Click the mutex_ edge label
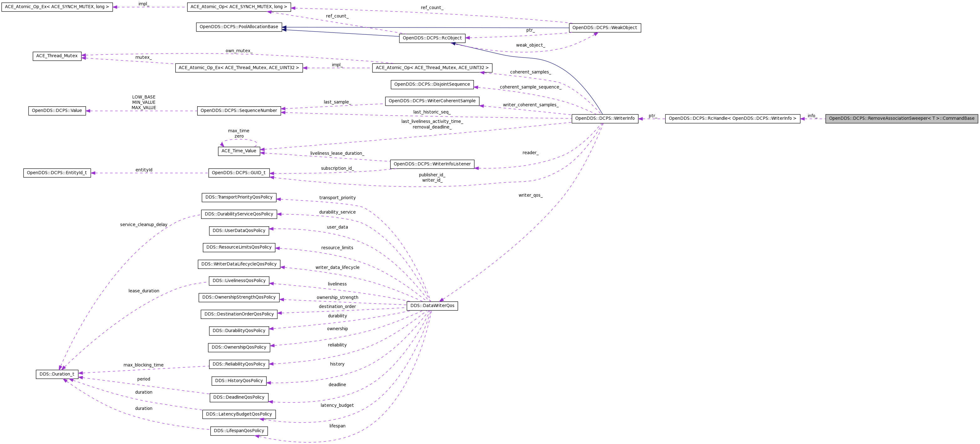The width and height of the screenshot is (980, 444). [x=143, y=58]
